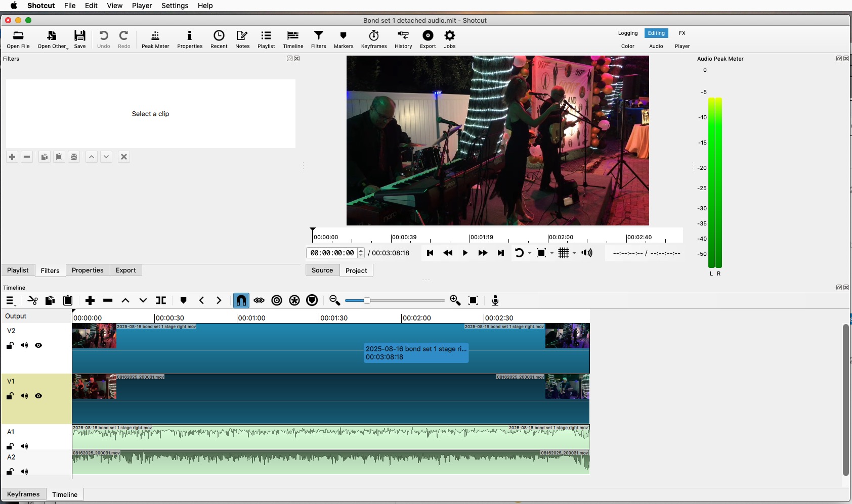Open the Jobs panel

point(450,39)
